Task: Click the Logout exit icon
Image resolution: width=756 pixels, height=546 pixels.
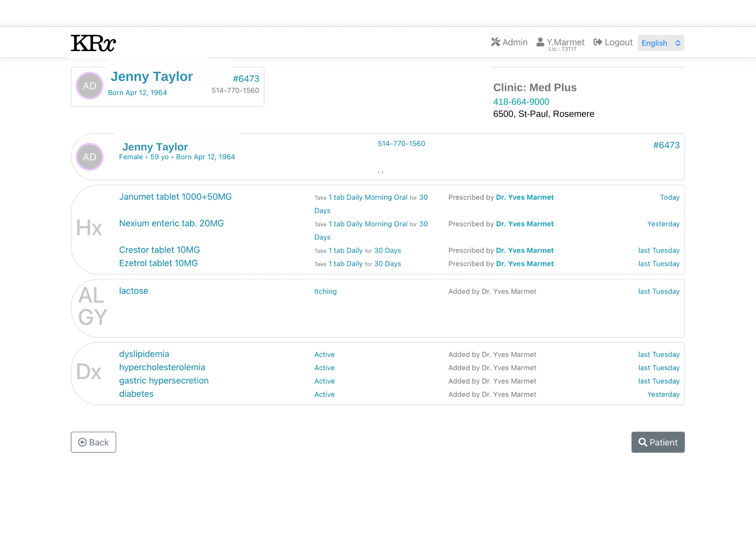Action: pyautogui.click(x=598, y=42)
